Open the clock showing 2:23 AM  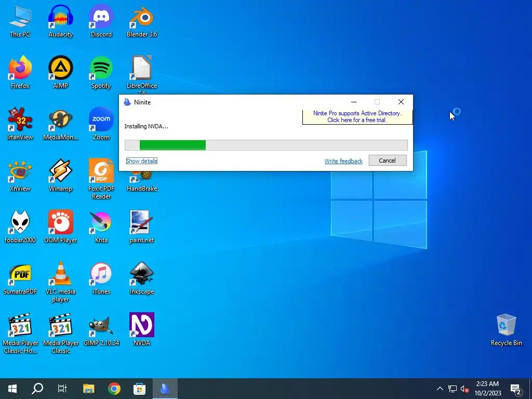tap(487, 389)
